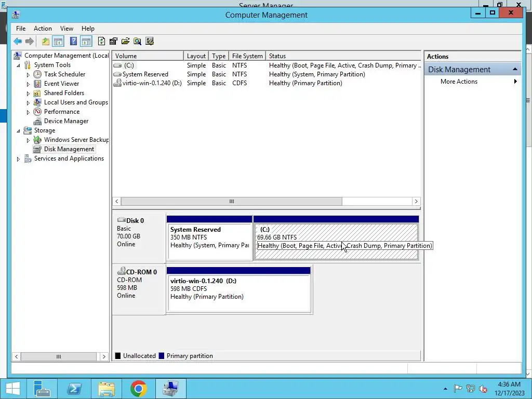This screenshot has height=399, width=532.
Task: Click the volume list horizontal scrollbar thumb
Action: [231, 201]
